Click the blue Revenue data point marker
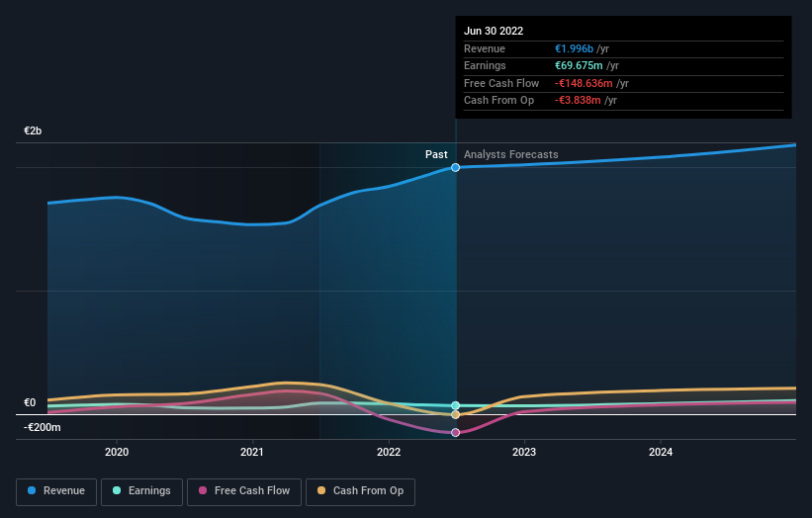This screenshot has width=812, height=518. pyautogui.click(x=455, y=167)
